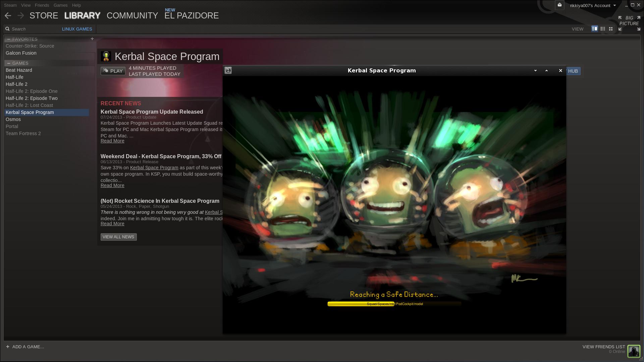The width and height of the screenshot is (644, 362).
Task: Open Read More under Rocket Science news
Action: (112, 224)
